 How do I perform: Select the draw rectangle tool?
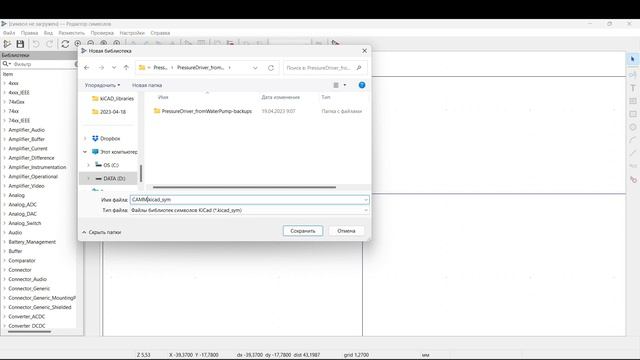point(633,114)
